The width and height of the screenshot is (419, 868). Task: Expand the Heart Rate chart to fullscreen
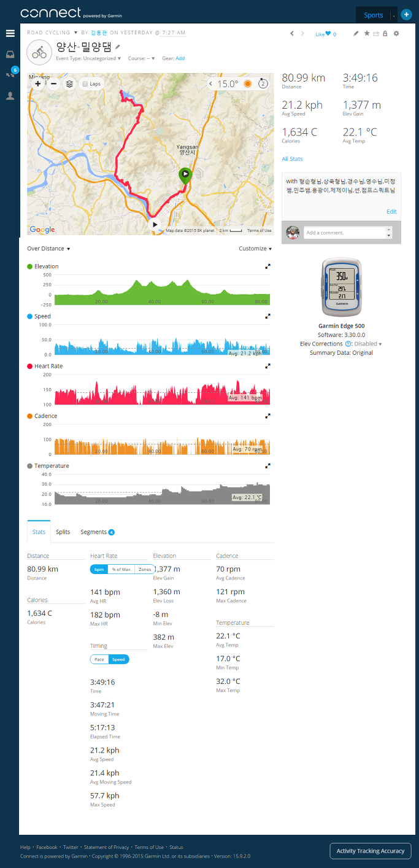[267, 366]
